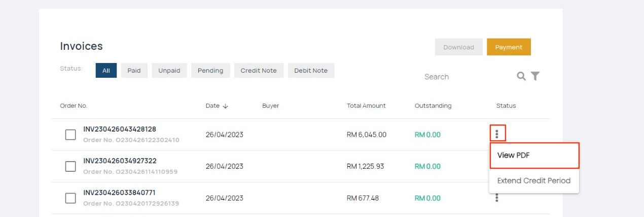Sort by the Date column header
The width and height of the screenshot is (644, 217).
pyautogui.click(x=212, y=106)
